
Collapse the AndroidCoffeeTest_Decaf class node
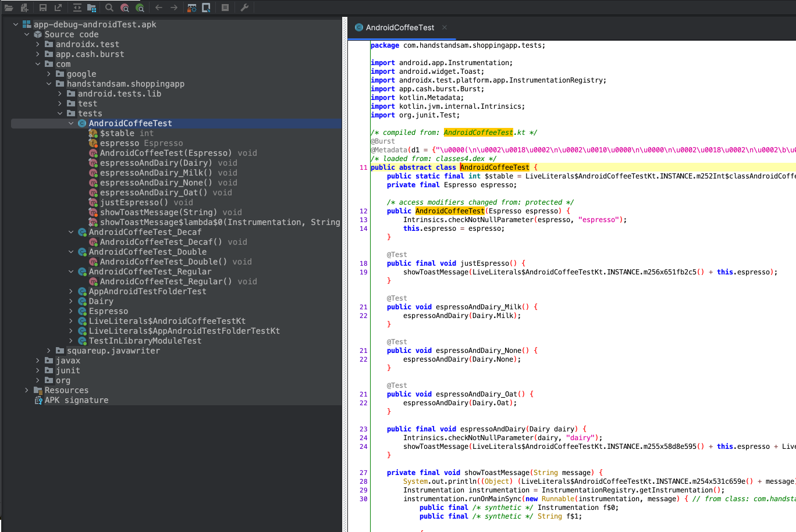click(71, 232)
